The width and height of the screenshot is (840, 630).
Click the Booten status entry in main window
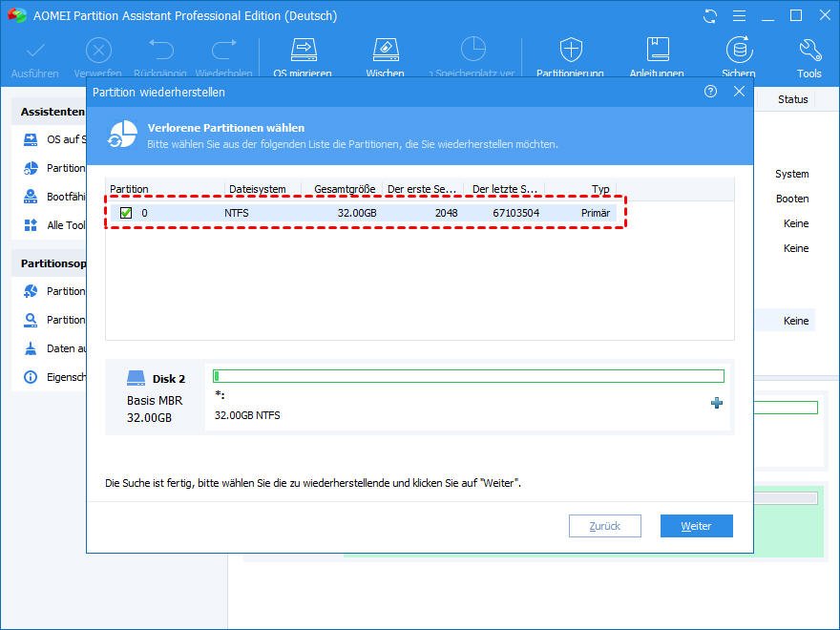(792, 199)
